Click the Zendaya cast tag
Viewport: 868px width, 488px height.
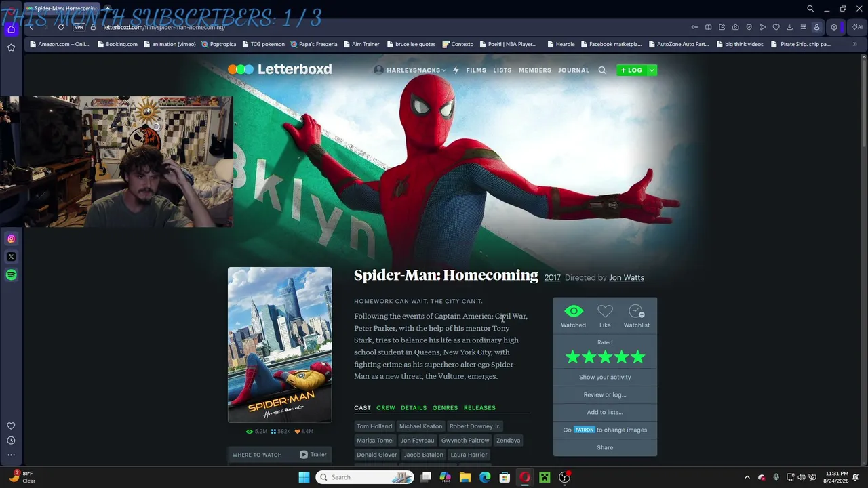click(x=508, y=441)
